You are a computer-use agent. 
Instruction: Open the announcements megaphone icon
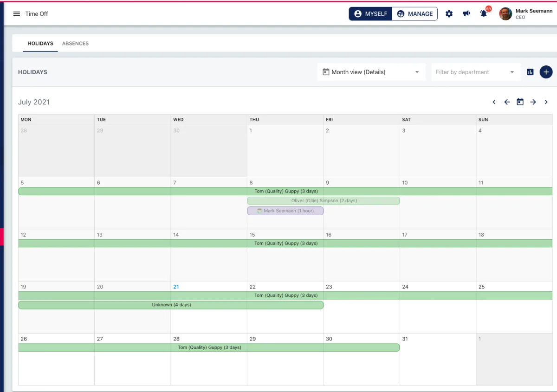tap(466, 14)
